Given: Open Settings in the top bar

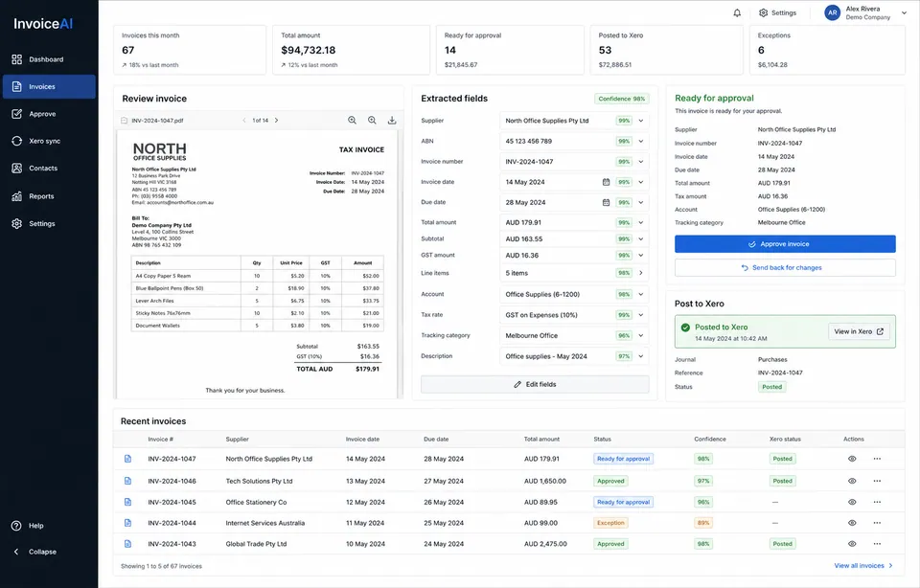Looking at the screenshot, I should click(777, 12).
